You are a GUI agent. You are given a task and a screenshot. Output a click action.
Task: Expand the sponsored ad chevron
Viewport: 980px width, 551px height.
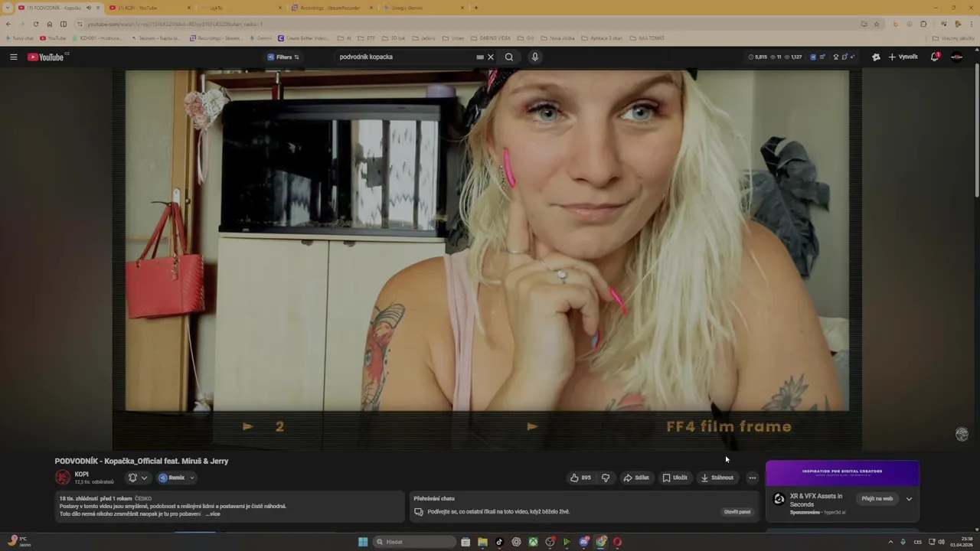909,499
